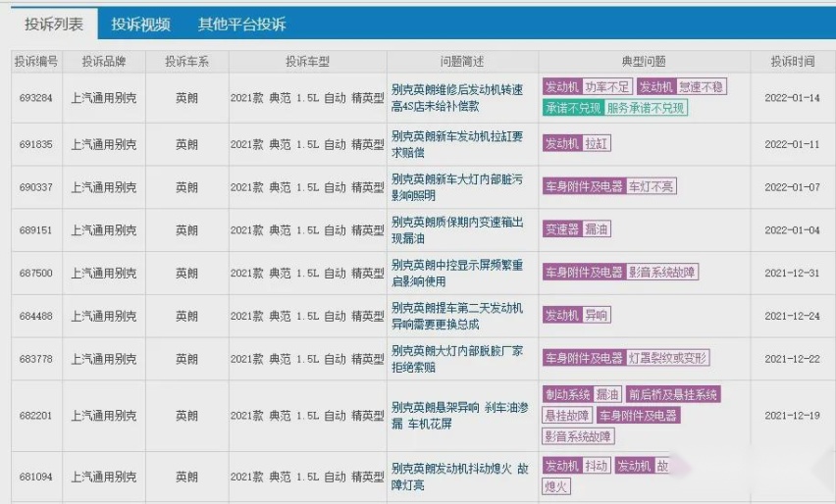
Task: Click the date 2021-12-19
Action: [792, 415]
